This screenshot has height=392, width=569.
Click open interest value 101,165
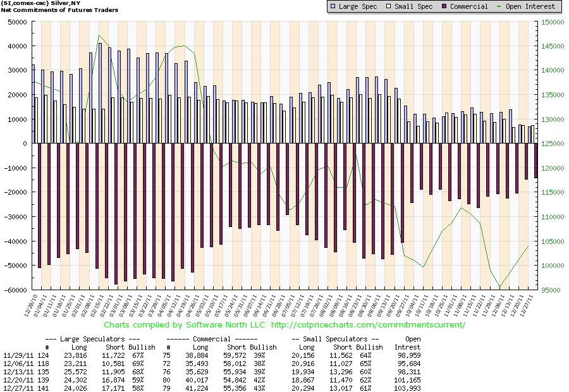pyautogui.click(x=408, y=380)
